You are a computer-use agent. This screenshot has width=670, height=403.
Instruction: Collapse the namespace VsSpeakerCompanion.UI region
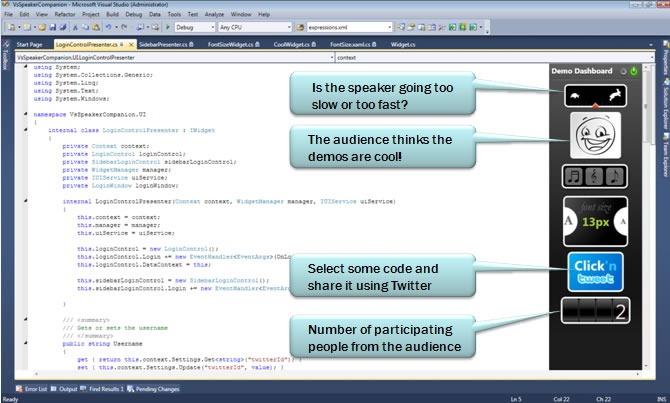tap(26, 114)
